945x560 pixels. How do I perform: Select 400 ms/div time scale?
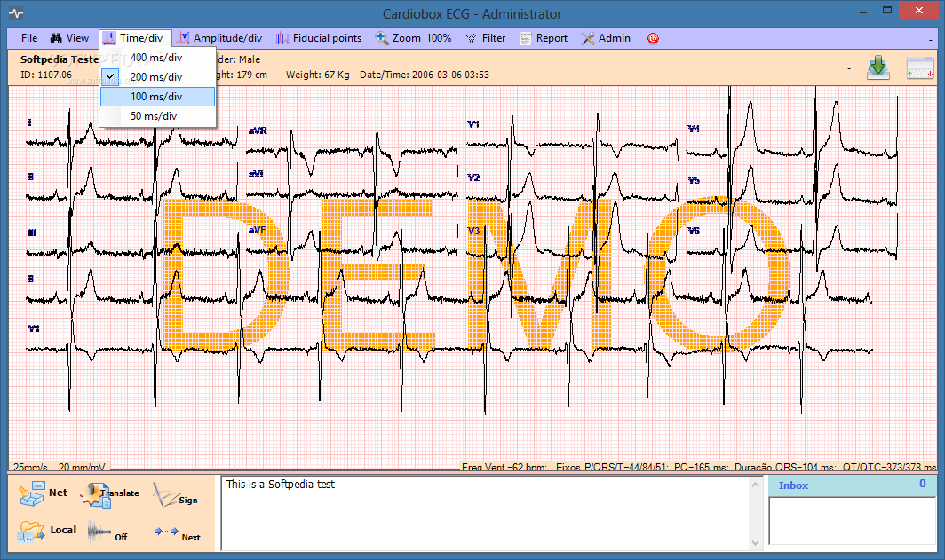(157, 57)
